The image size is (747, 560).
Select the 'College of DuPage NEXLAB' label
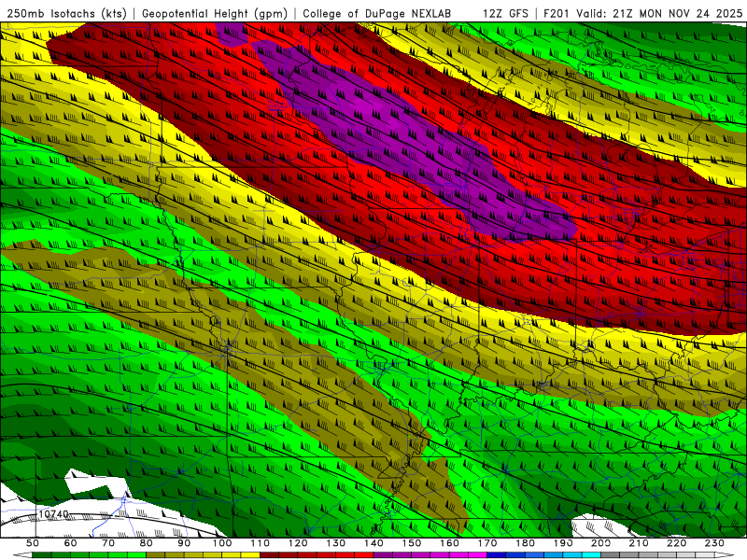[376, 14]
